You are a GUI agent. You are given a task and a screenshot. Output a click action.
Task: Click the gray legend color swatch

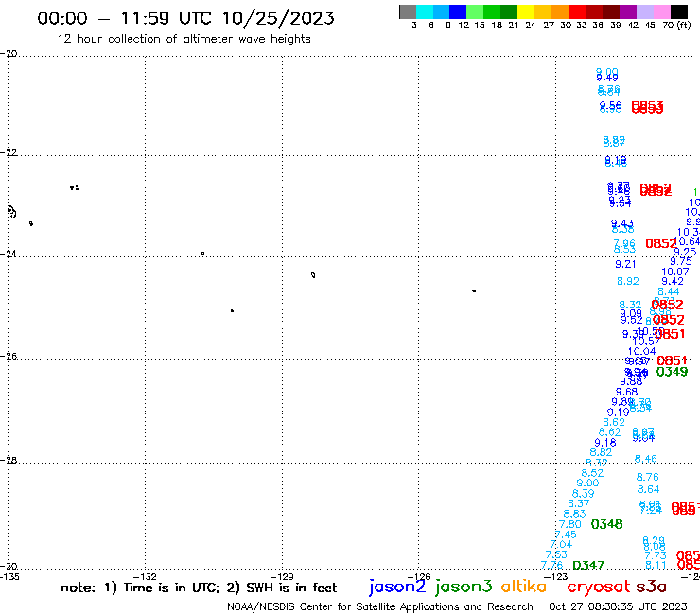(408, 11)
